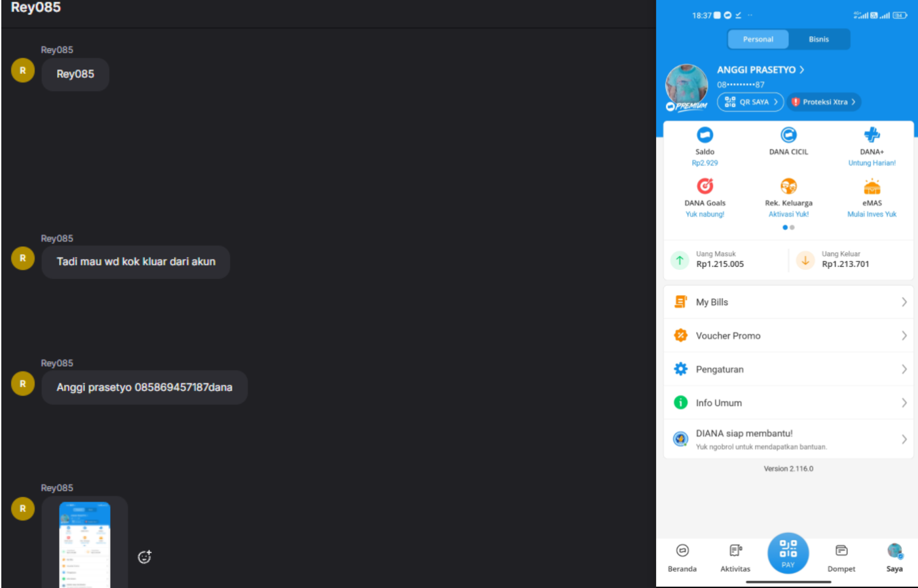Image resolution: width=918 pixels, height=588 pixels.
Task: Tap the My Bills icon
Action: tap(681, 302)
